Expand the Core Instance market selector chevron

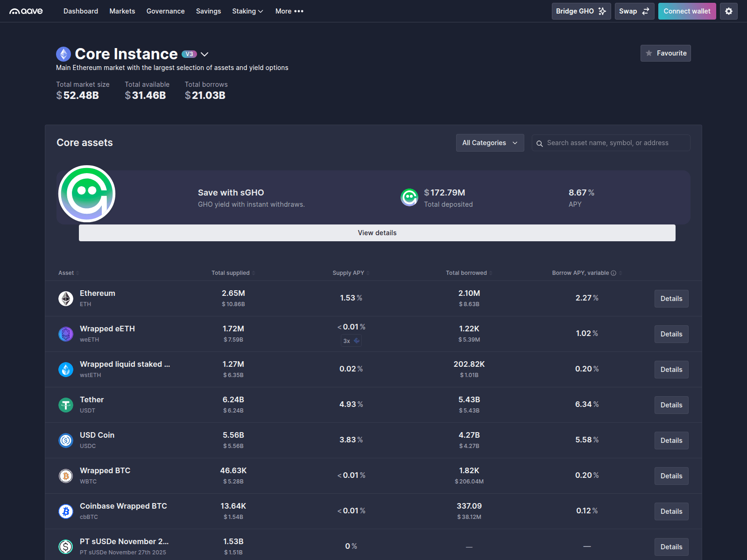click(204, 54)
